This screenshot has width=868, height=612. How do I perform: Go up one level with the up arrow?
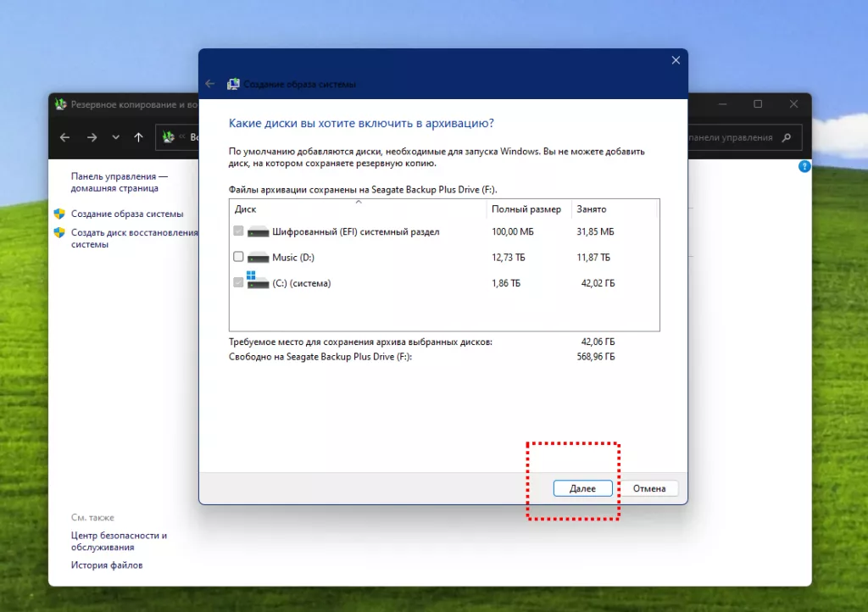click(x=139, y=137)
